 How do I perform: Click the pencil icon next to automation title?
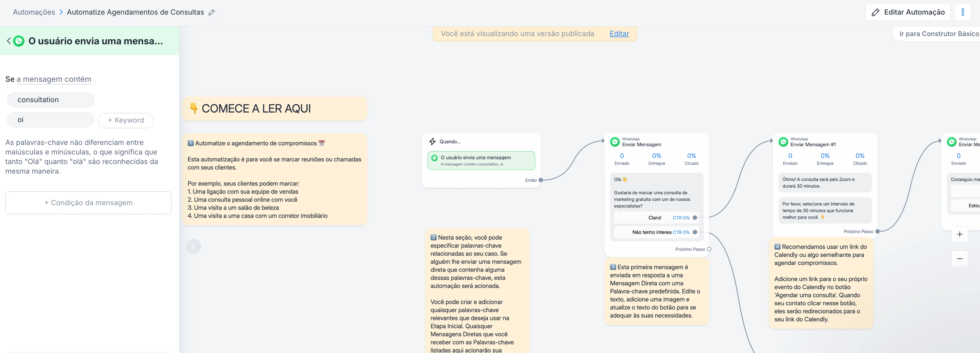[x=212, y=12]
